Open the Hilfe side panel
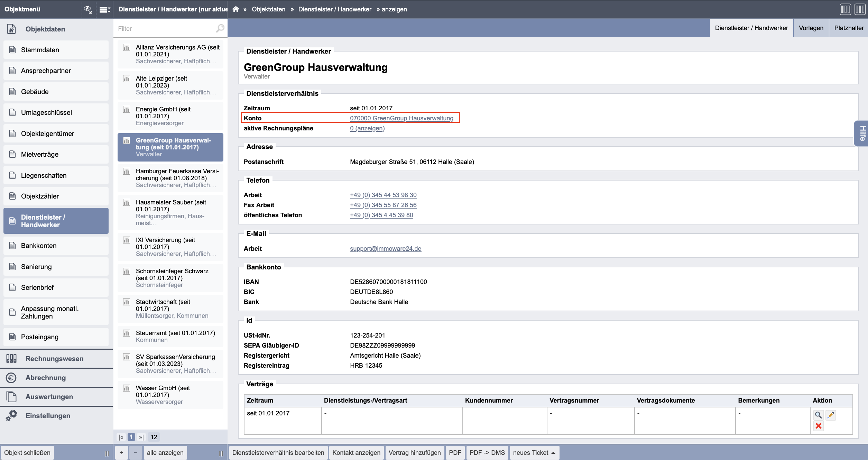The height and width of the screenshot is (460, 868). point(862,134)
